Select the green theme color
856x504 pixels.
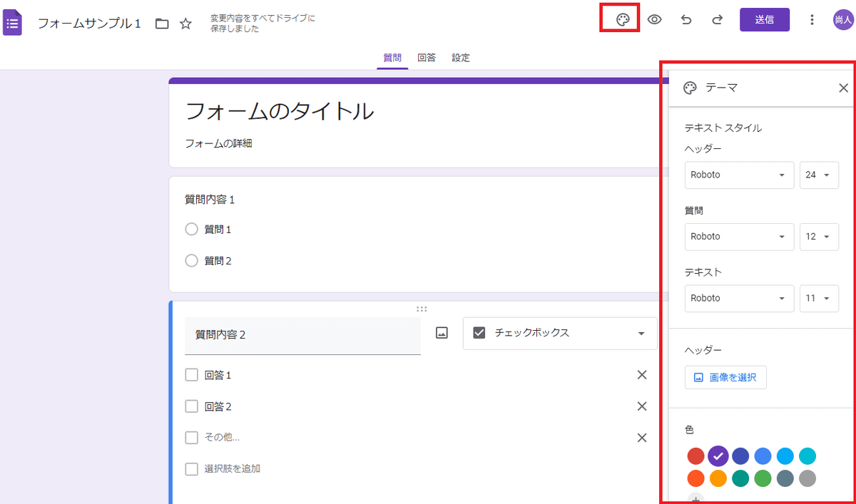(x=763, y=478)
